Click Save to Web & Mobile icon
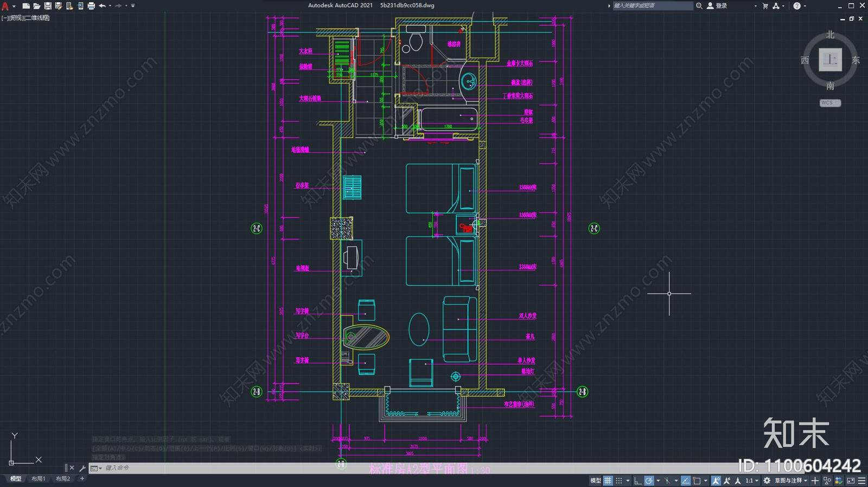 pyautogui.click(x=80, y=5)
